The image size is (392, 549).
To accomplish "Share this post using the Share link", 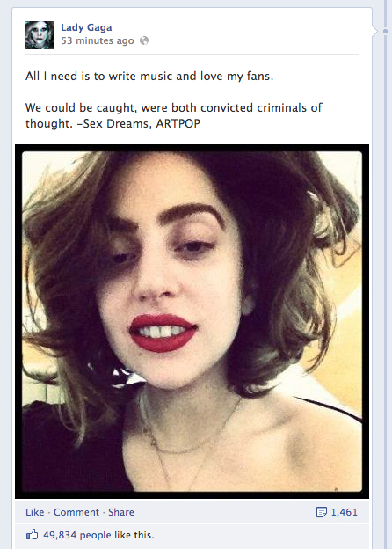I will pyautogui.click(x=121, y=512).
